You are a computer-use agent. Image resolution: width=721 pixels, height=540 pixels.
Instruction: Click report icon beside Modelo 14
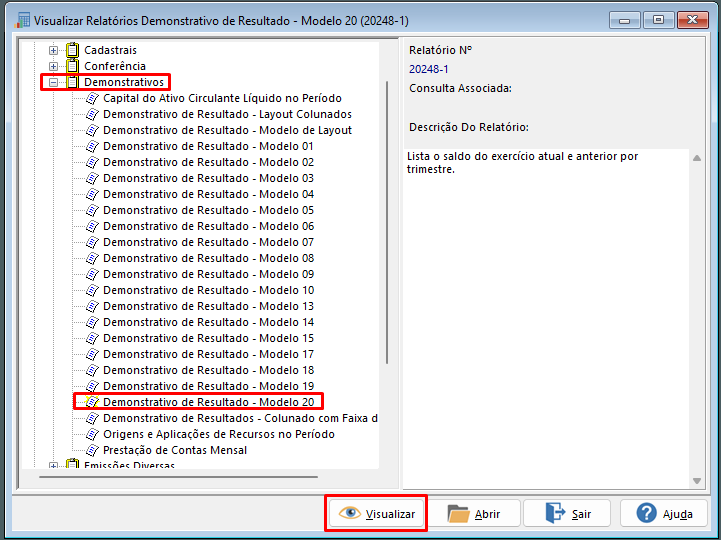(x=92, y=322)
